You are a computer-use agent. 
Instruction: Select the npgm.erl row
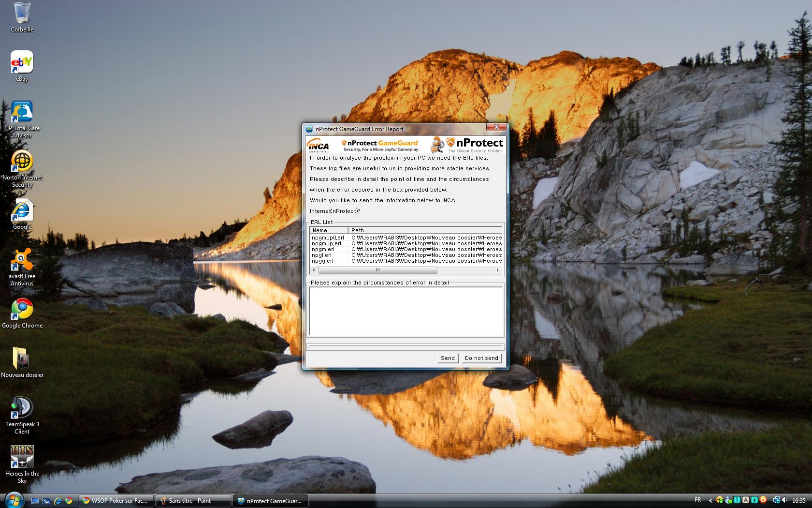point(406,249)
